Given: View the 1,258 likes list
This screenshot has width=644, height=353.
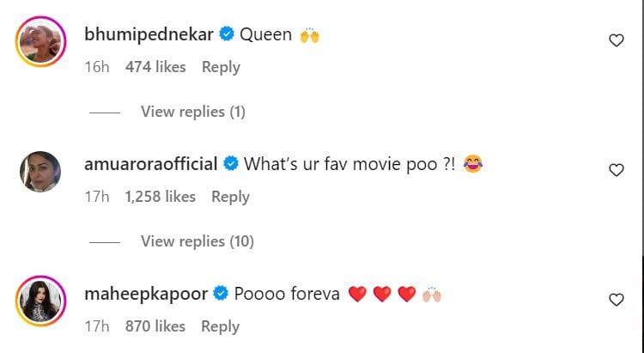Looking at the screenshot, I should coord(161,197).
